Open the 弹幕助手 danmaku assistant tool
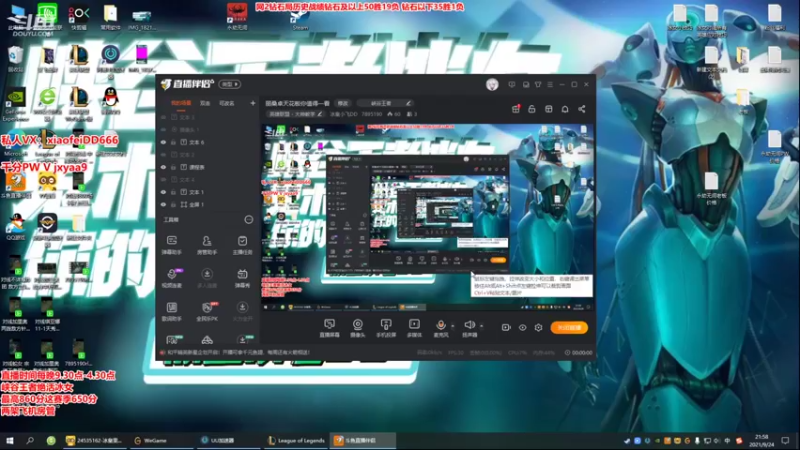Screen dimensions: 800x450 pos(171,244)
